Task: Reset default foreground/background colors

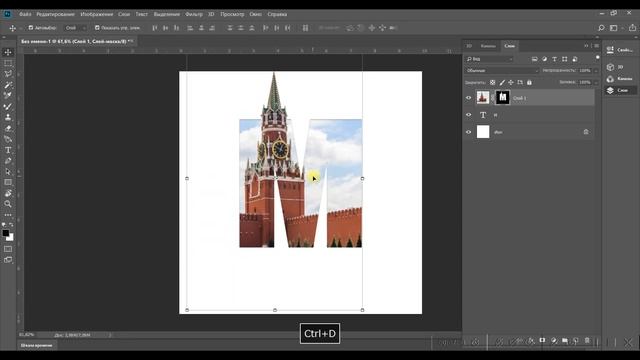Action: pos(4,225)
